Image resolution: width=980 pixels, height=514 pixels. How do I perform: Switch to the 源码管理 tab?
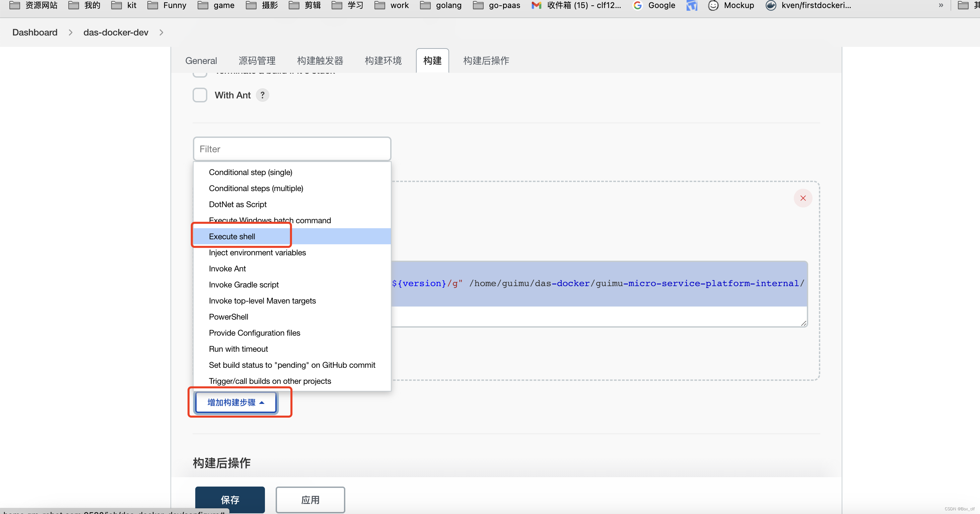257,61
